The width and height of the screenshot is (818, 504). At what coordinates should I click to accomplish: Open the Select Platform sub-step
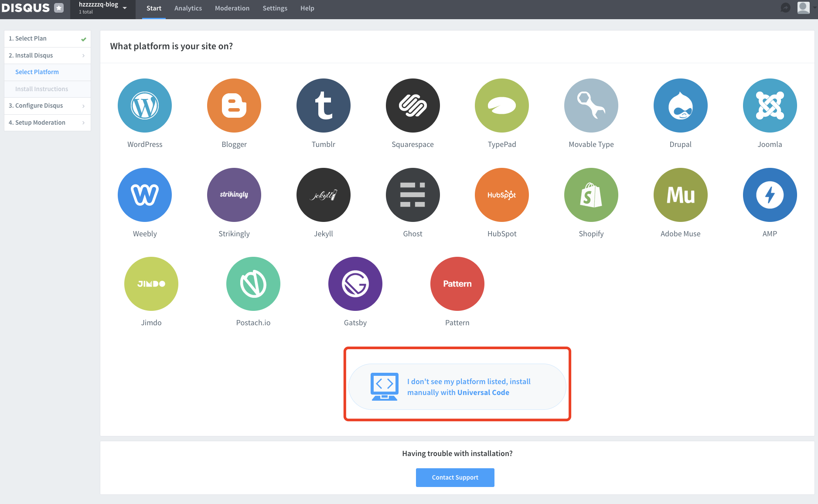point(48,72)
